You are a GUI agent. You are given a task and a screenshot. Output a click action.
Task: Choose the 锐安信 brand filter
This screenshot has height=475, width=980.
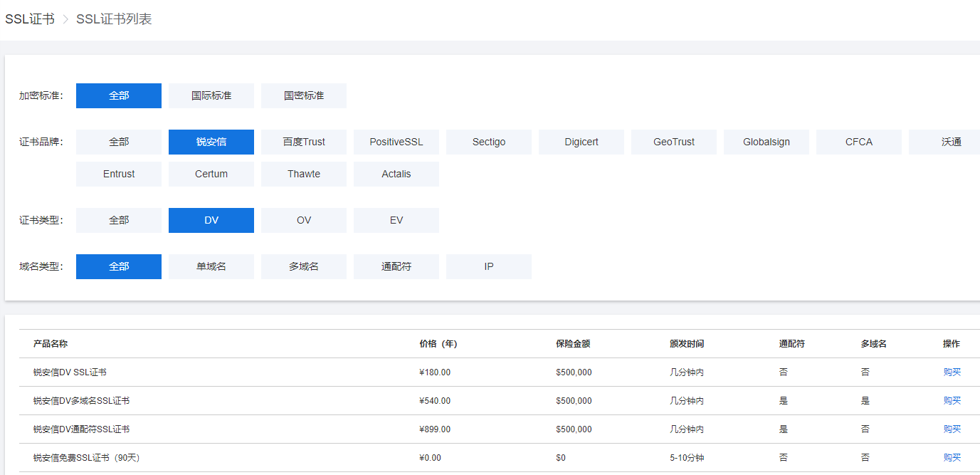point(211,142)
